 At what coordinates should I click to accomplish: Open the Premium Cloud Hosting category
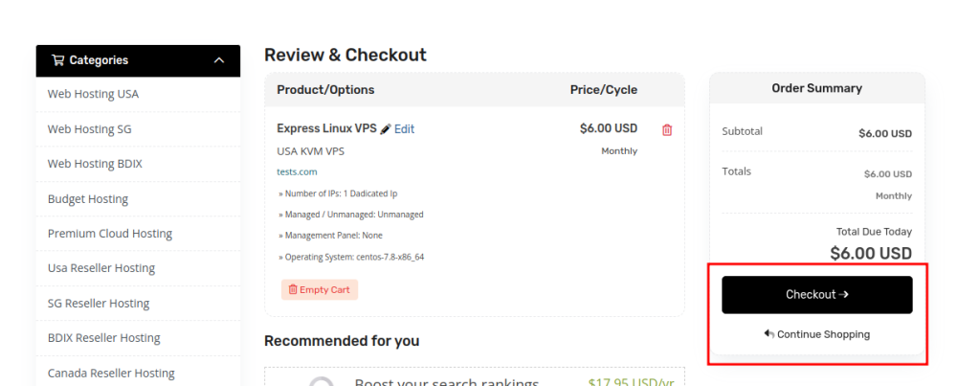[x=109, y=234]
